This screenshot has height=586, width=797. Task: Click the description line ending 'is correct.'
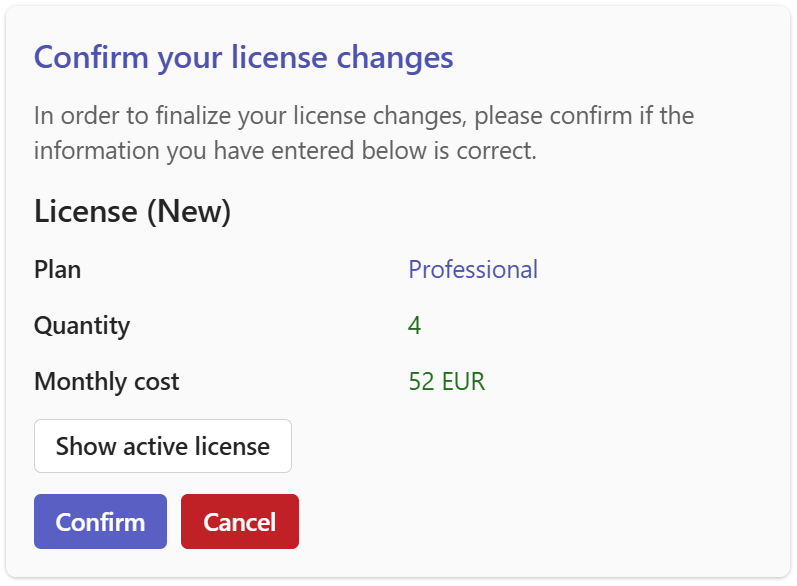coord(286,151)
